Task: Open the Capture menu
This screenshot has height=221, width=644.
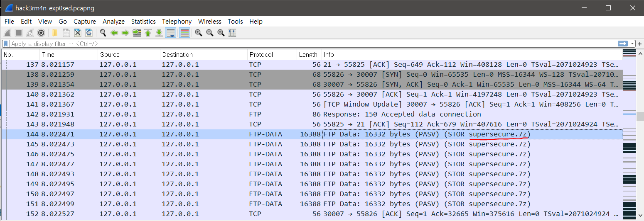Action: (85, 21)
